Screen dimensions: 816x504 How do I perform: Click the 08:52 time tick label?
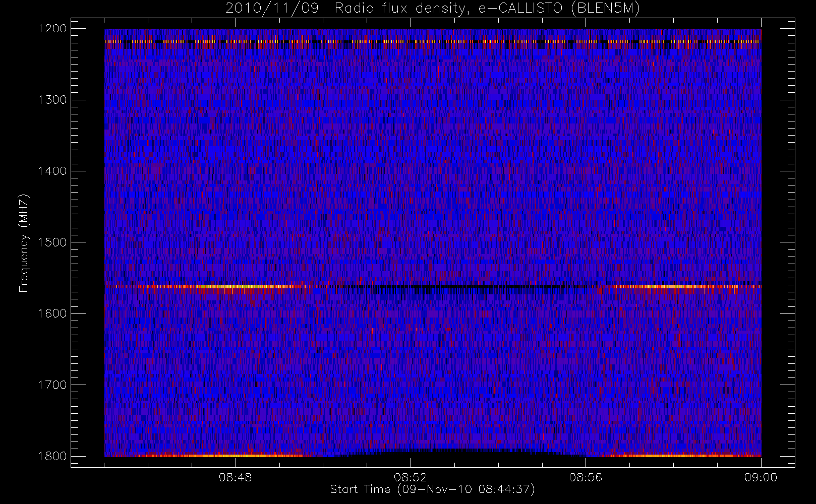point(411,477)
